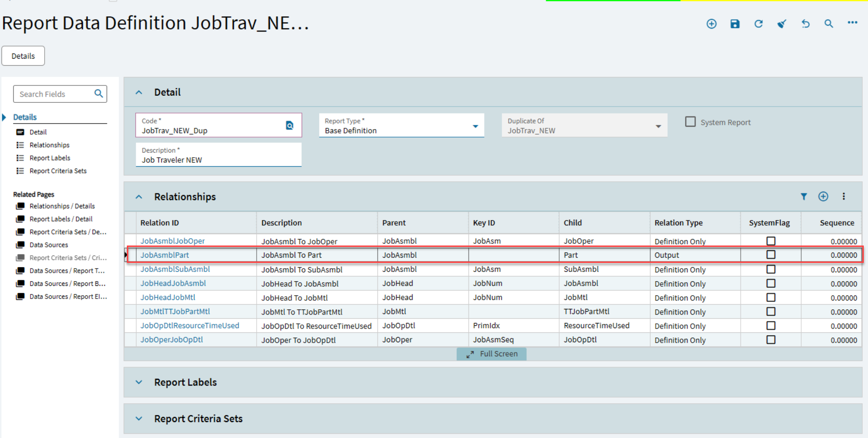Open the overflow menu in top toolbar

pos(852,23)
